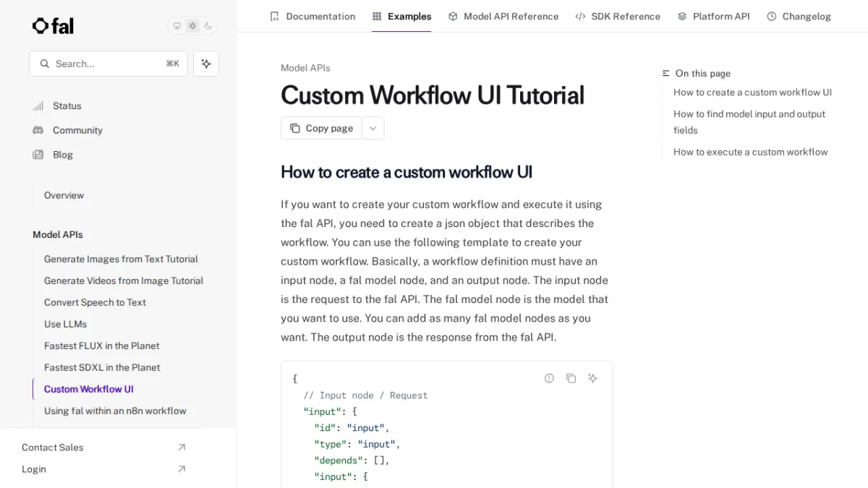Screen dimensions: 868x488
Task: Click the Model APIs sidebar section header
Action: pyautogui.click(x=58, y=234)
